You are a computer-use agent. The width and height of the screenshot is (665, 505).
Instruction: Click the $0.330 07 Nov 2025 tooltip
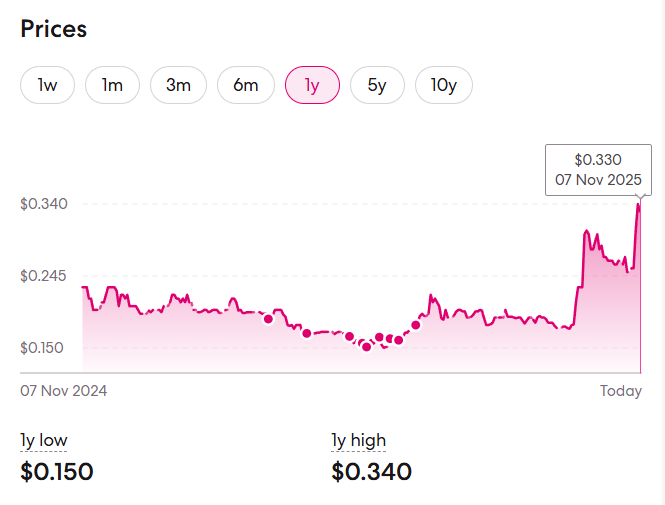(599, 170)
